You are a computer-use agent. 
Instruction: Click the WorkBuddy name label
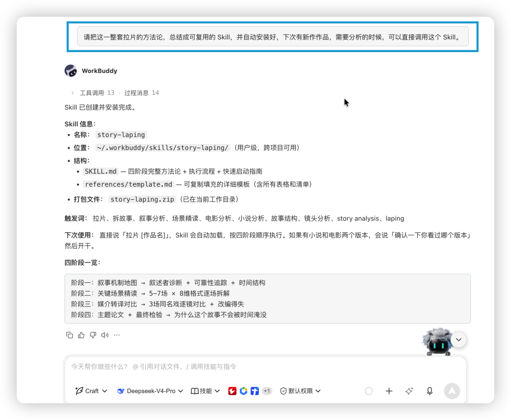pyautogui.click(x=99, y=71)
